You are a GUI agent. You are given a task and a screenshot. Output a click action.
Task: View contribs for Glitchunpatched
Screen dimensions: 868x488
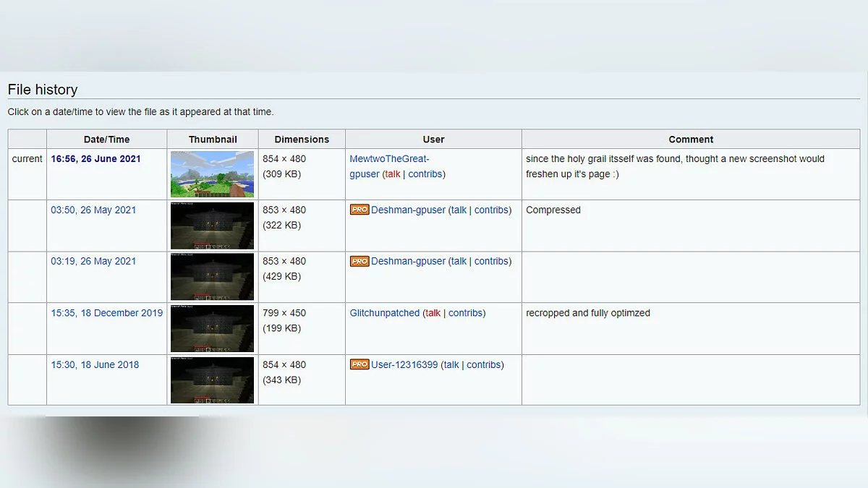tap(465, 313)
